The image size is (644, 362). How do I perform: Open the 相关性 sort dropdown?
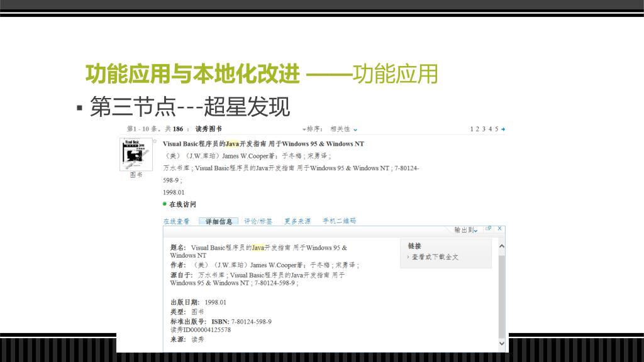point(344,129)
